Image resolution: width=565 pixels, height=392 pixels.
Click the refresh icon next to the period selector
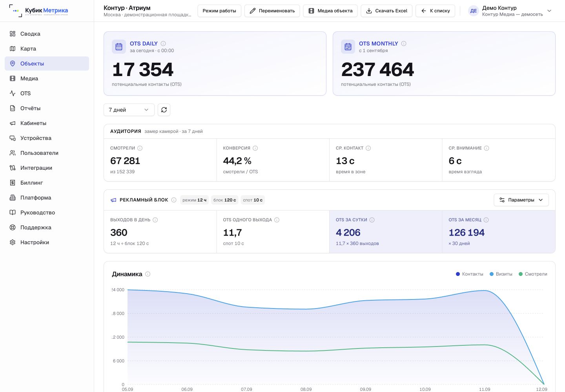[164, 110]
